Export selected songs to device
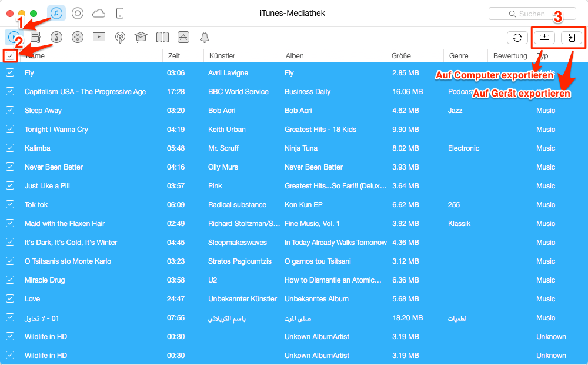588x365 pixels. (571, 38)
